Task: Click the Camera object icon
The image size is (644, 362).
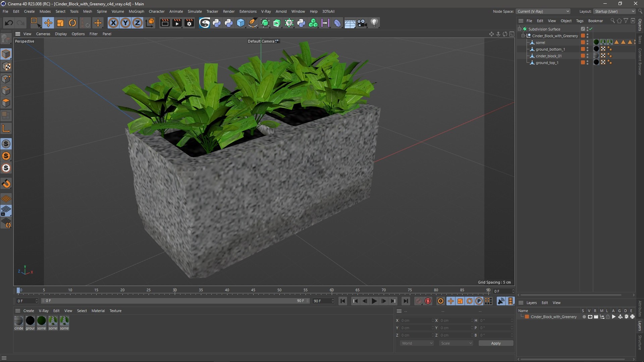Action: pos(362,23)
